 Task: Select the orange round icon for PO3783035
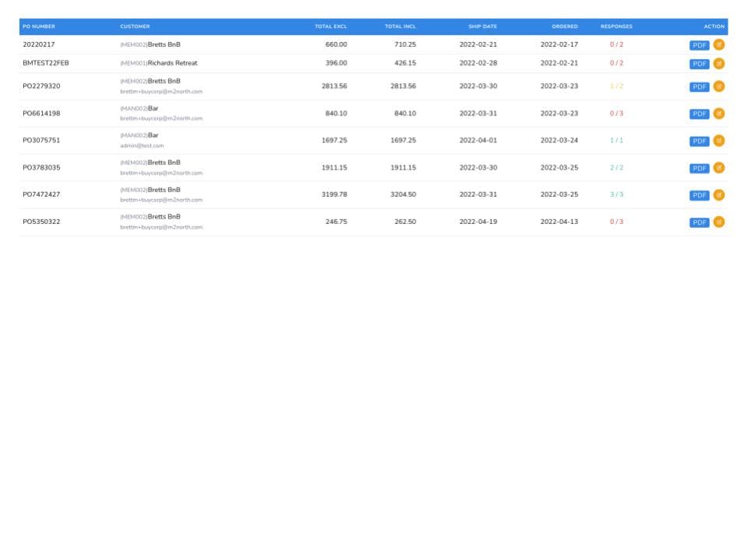(719, 168)
